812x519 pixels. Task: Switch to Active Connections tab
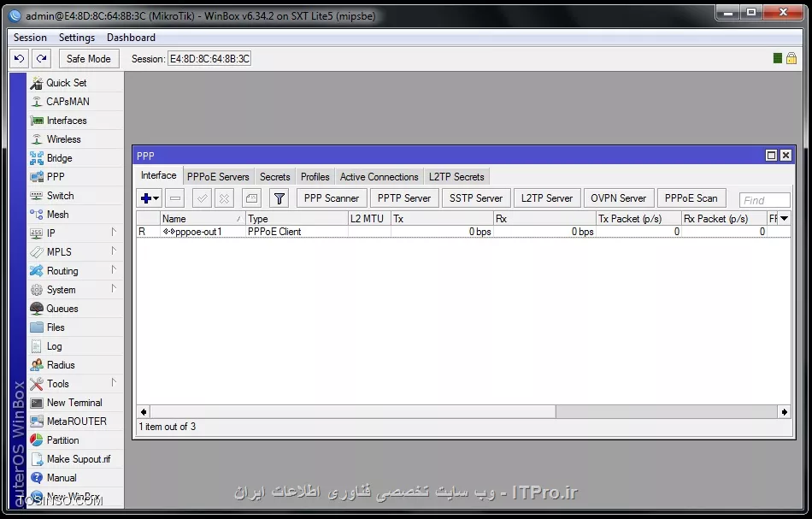tap(379, 177)
